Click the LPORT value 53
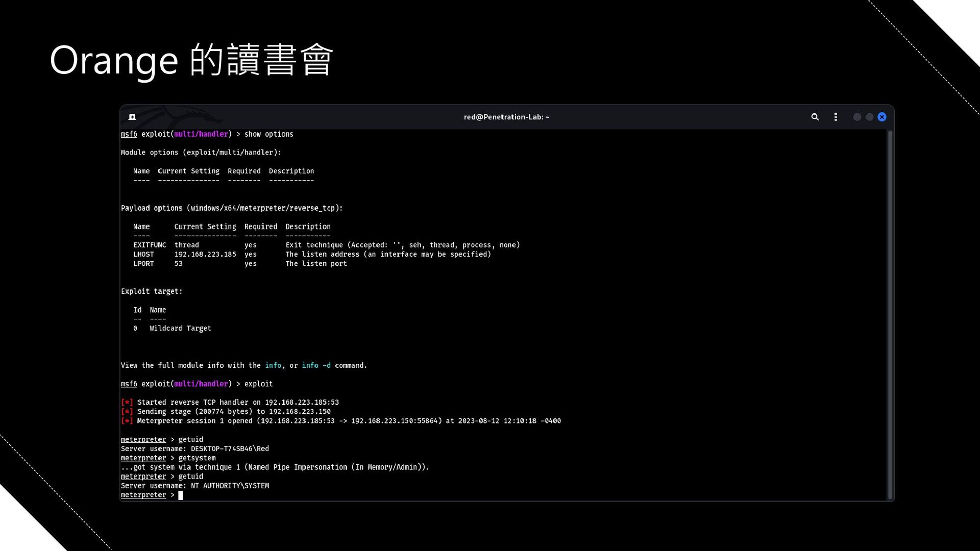980x551 pixels. coord(178,264)
